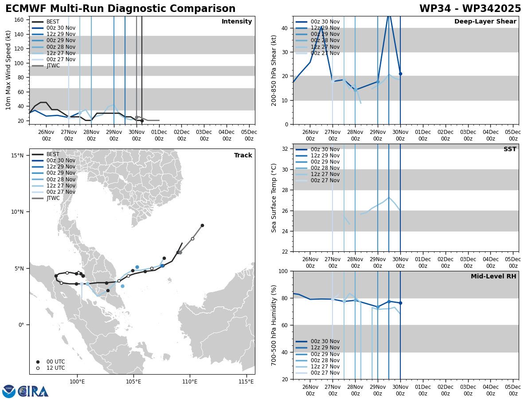This screenshot has width=532, height=399.
Task: Click the NOAA logo
Action: [9, 391]
